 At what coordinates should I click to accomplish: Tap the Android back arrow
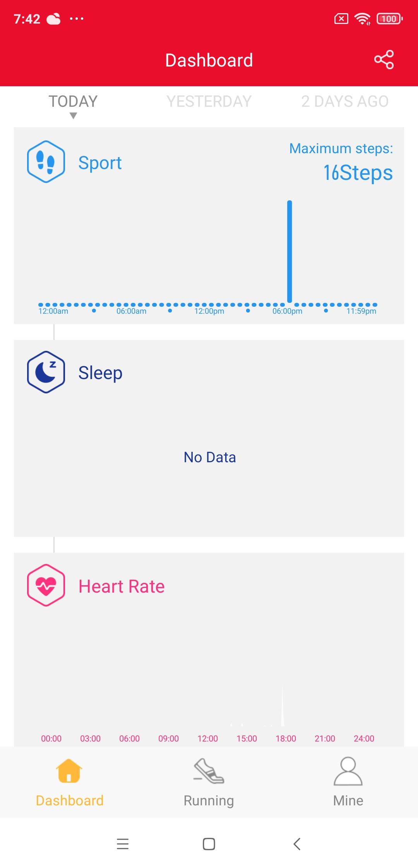297,844
